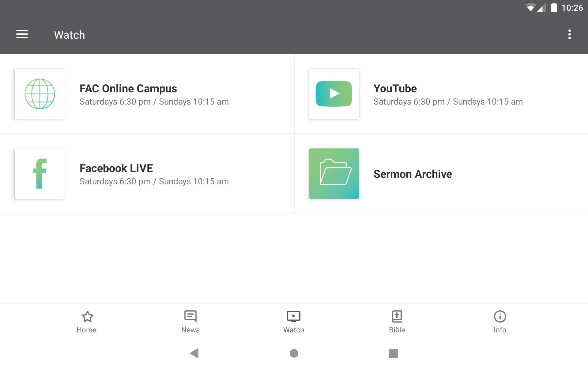Click FAC Online Campus label

[x=128, y=88]
